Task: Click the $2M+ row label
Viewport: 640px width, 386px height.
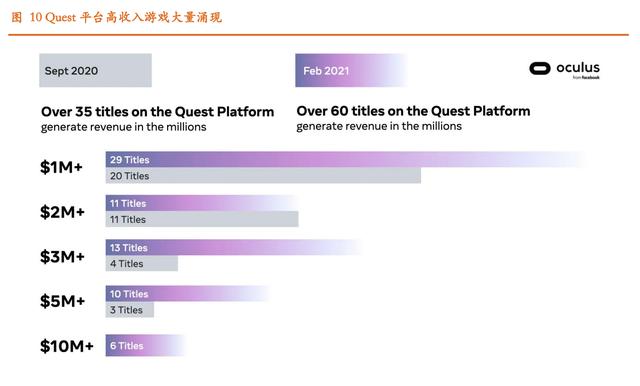Action: pyautogui.click(x=62, y=212)
